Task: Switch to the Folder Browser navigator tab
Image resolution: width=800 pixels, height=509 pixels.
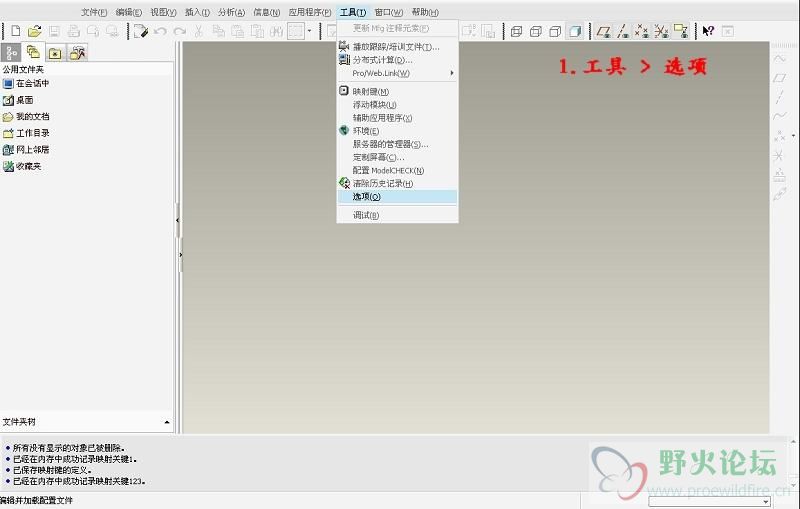Action: [x=33, y=52]
